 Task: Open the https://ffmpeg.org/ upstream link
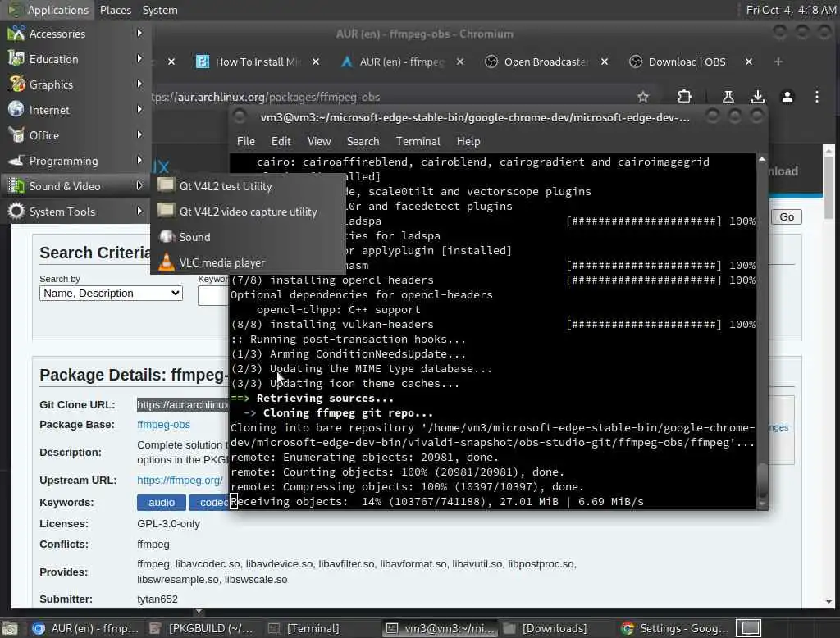[x=180, y=480]
